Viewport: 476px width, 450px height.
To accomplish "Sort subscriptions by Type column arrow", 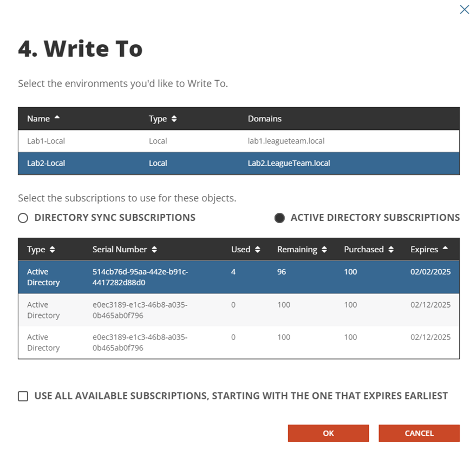I will (x=52, y=250).
